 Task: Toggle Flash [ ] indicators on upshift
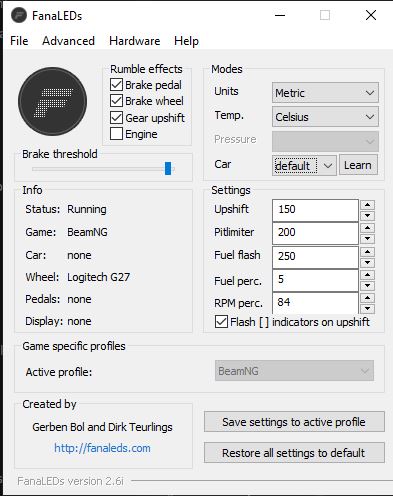coord(221,322)
